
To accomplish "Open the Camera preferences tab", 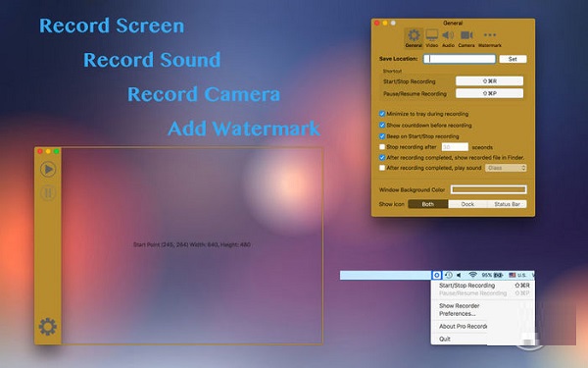I will [x=466, y=38].
